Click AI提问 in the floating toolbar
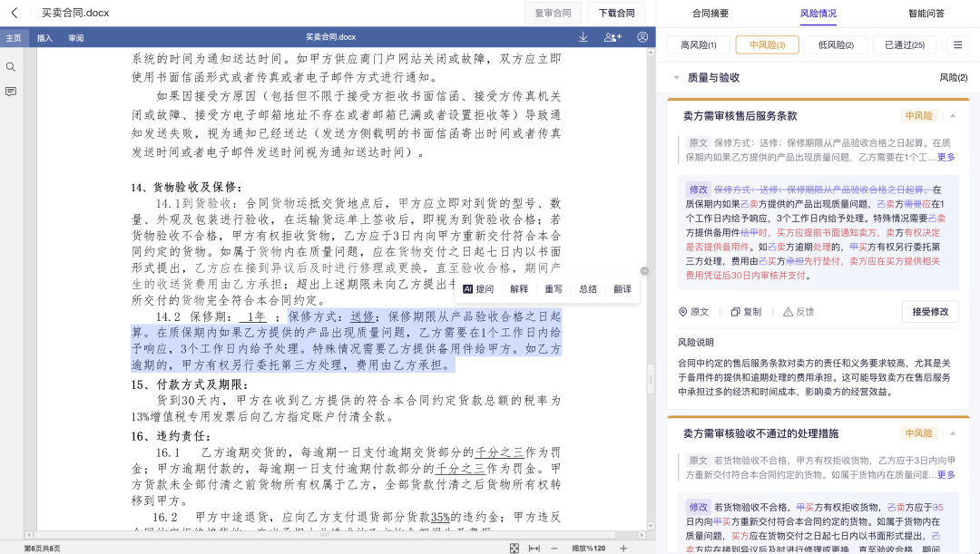Viewport: 980px width, 554px height. pyautogui.click(x=478, y=288)
